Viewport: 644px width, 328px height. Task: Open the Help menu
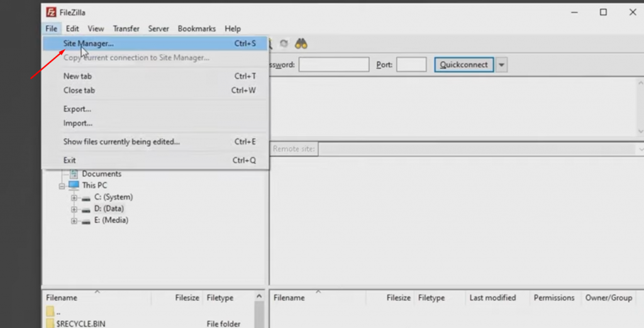coord(233,29)
